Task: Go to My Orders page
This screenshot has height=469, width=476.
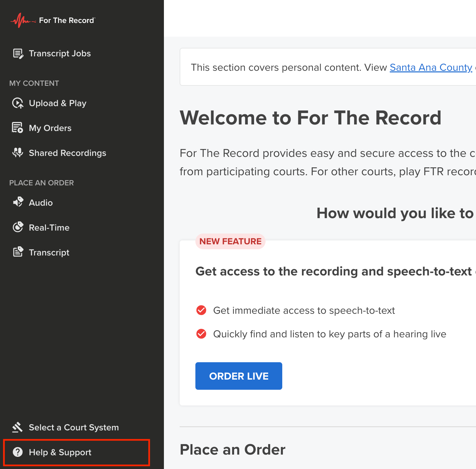Action: 50,128
